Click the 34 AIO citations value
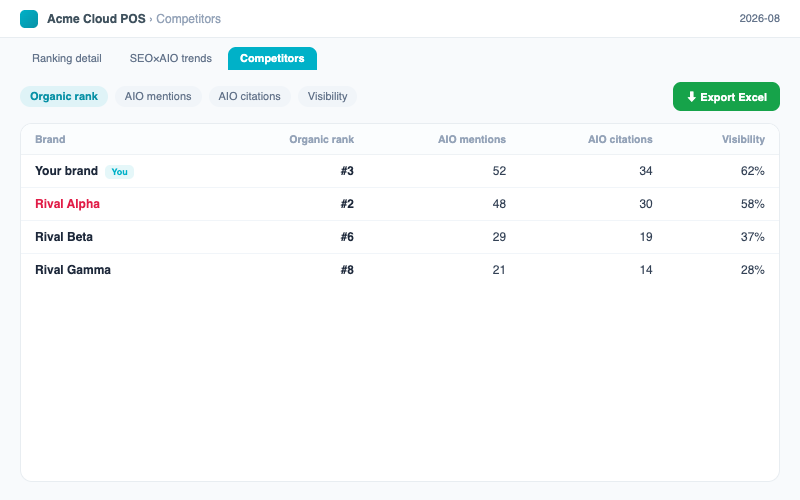 click(645, 171)
